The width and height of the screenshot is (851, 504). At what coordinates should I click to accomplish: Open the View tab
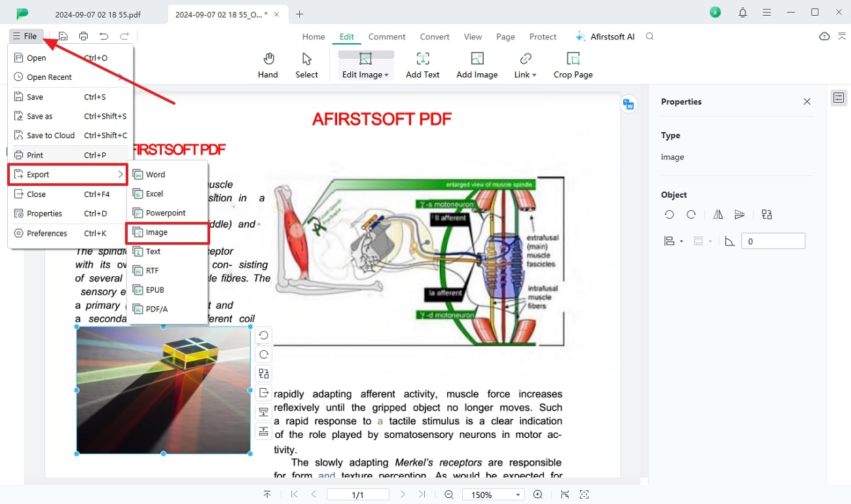(x=473, y=37)
